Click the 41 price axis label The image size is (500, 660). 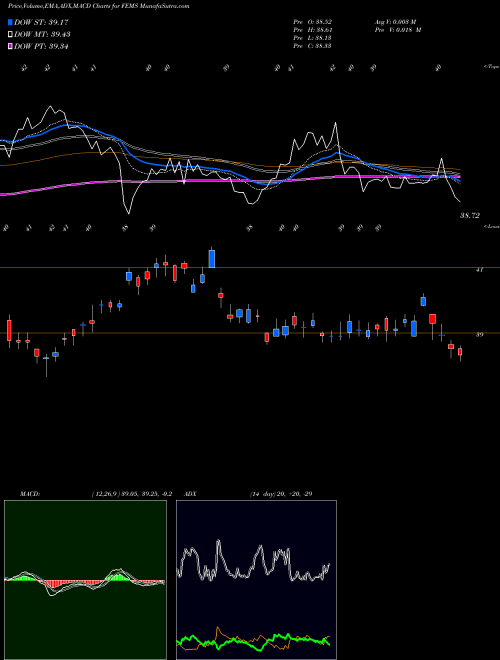pyautogui.click(x=479, y=270)
